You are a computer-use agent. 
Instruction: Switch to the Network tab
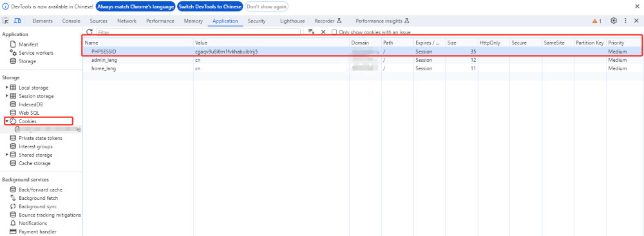(126, 21)
